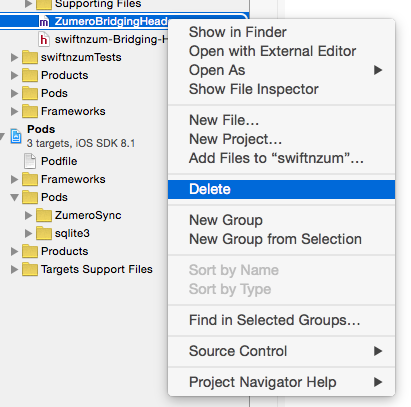Select the Podfile item in navigator
The image size is (411, 407).
pos(59,161)
